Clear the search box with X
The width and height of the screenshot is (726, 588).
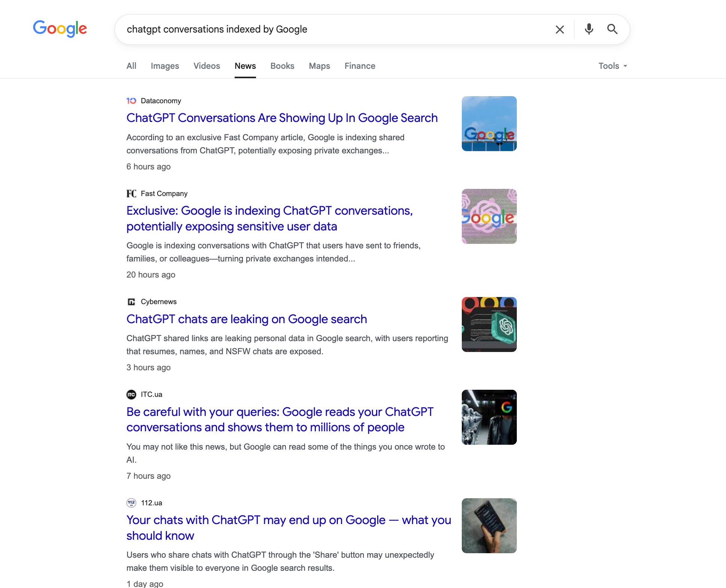[x=559, y=30]
